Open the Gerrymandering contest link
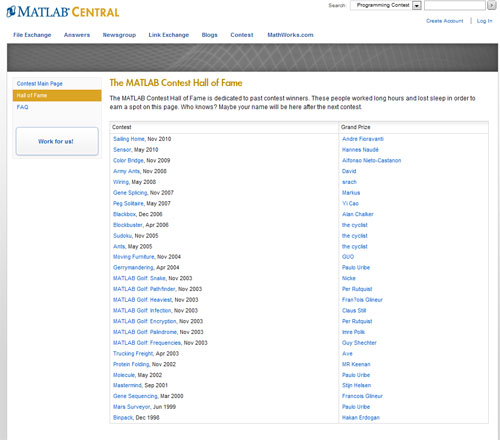This screenshot has height=440, width=500. click(133, 267)
